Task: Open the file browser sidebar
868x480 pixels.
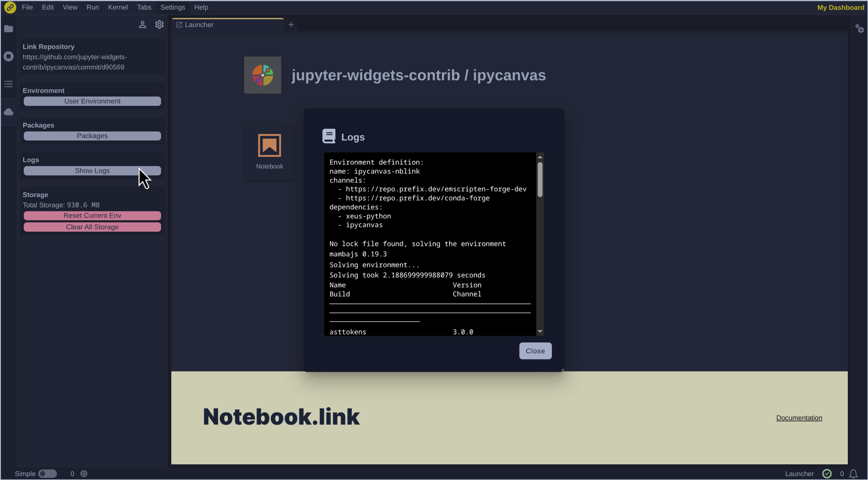Action: click(8, 29)
